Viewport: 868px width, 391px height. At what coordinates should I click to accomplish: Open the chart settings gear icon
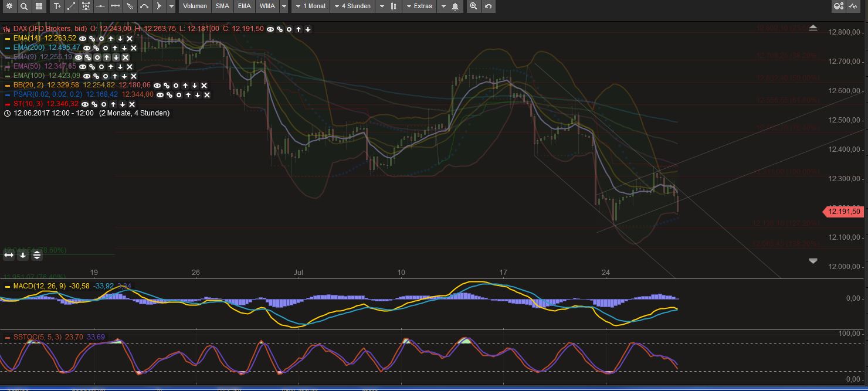9,6
